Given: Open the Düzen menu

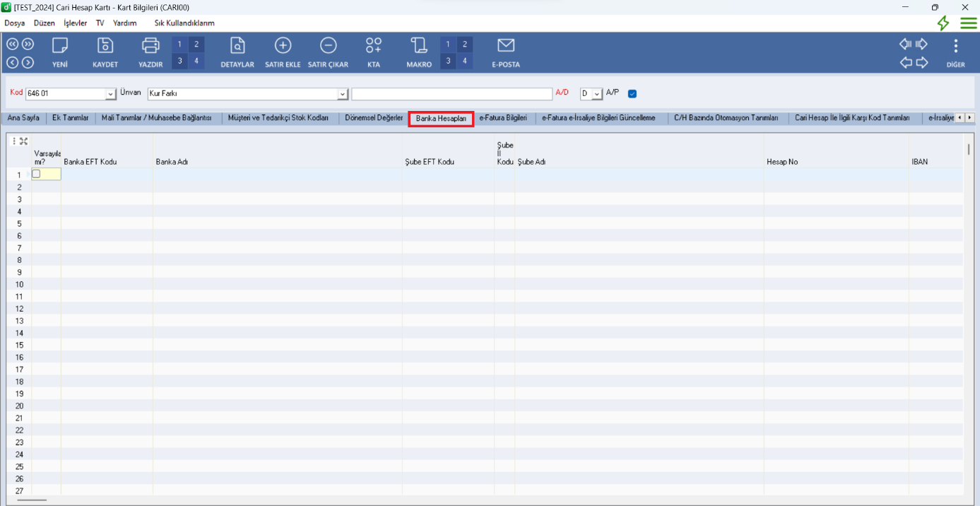Looking at the screenshot, I should click(44, 23).
